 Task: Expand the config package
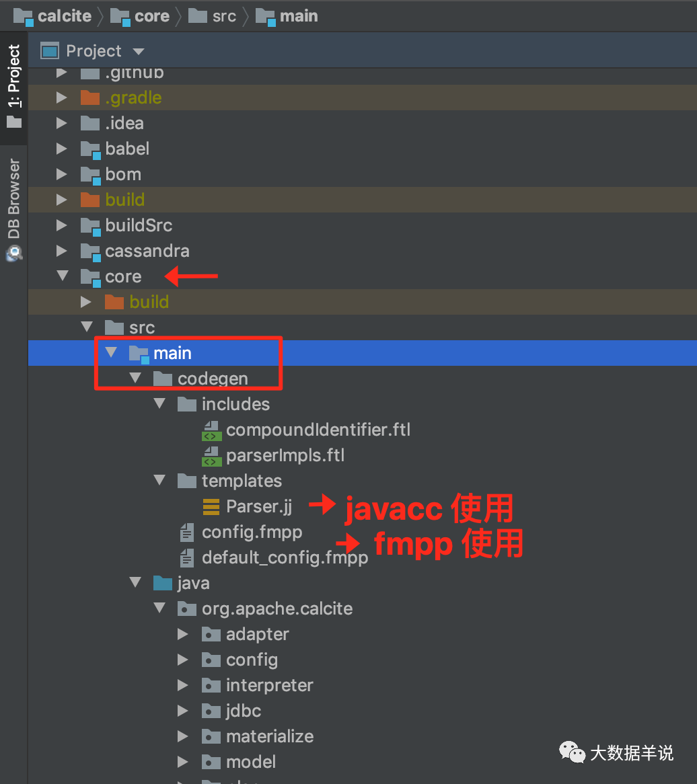click(183, 660)
